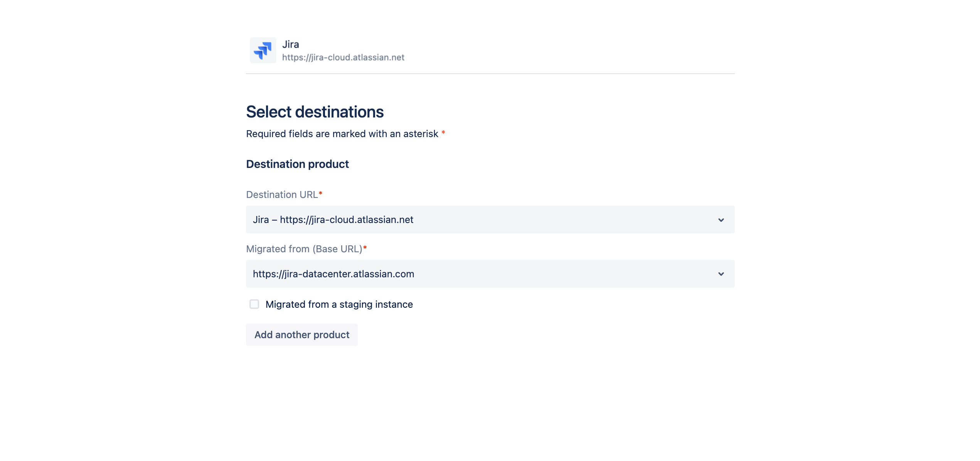Click Add another product button
980x461 pixels.
pos(302,334)
